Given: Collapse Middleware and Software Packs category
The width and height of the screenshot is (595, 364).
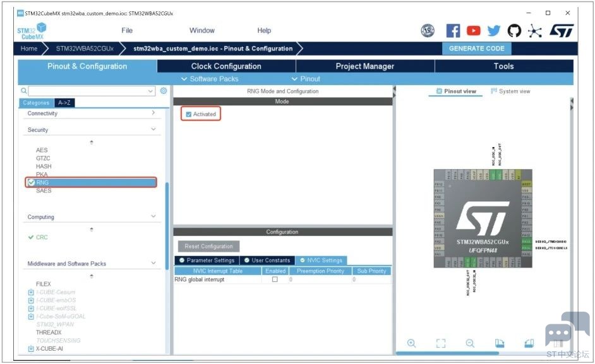Looking at the screenshot, I should [153, 263].
